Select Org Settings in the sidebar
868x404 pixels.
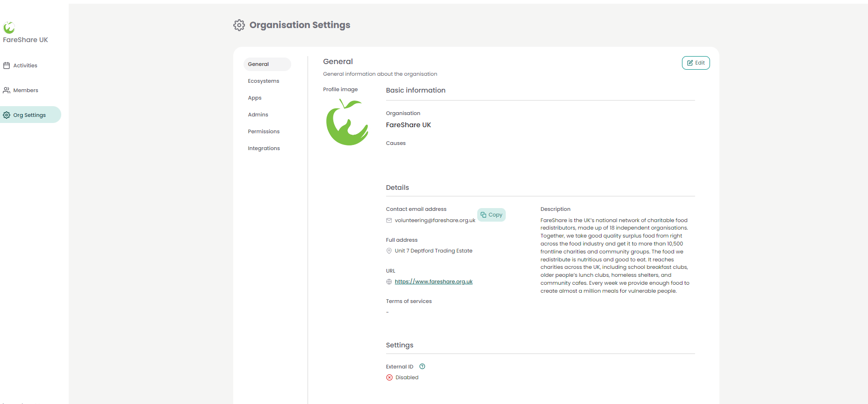pyautogui.click(x=29, y=115)
